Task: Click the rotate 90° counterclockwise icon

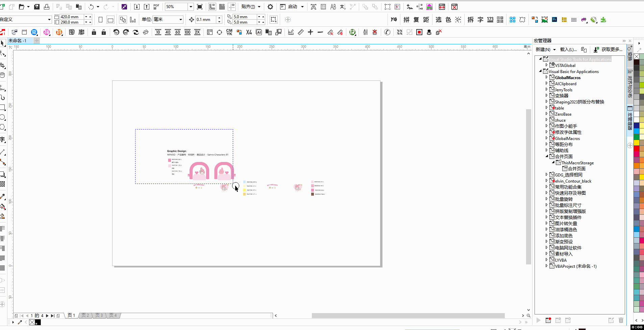Action: (x=116, y=32)
